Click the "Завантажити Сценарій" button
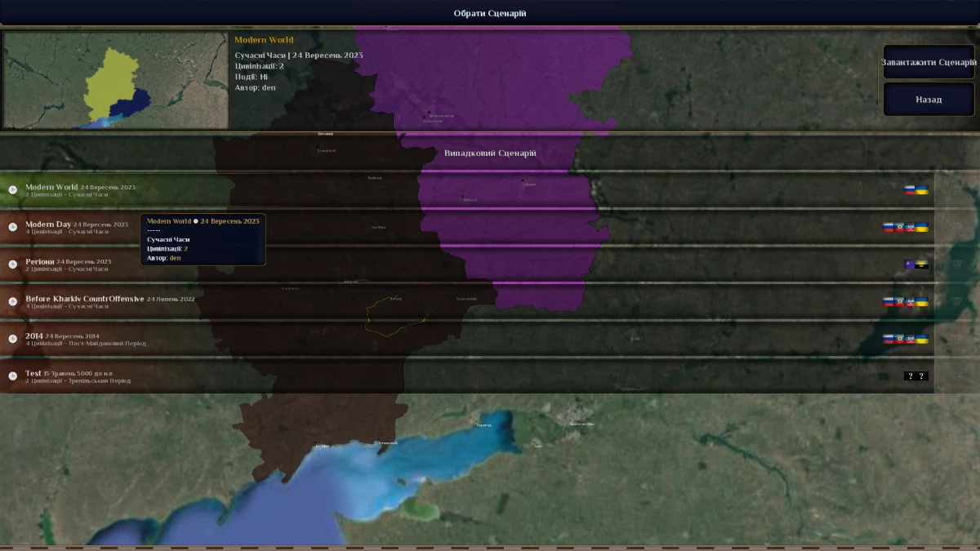Screen dimensions: 980x551 click(928, 61)
